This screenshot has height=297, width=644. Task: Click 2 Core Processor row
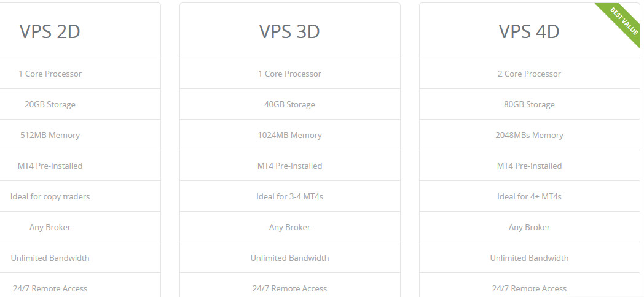[x=530, y=74]
